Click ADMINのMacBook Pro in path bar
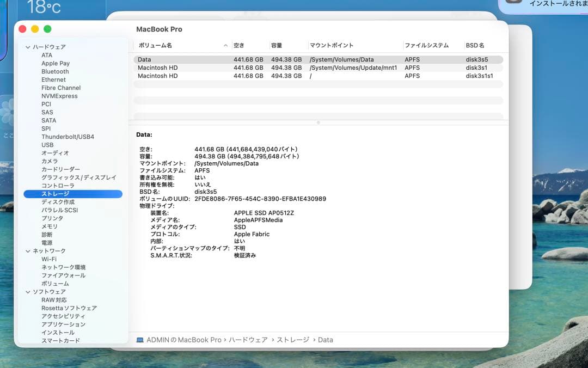 184,340
